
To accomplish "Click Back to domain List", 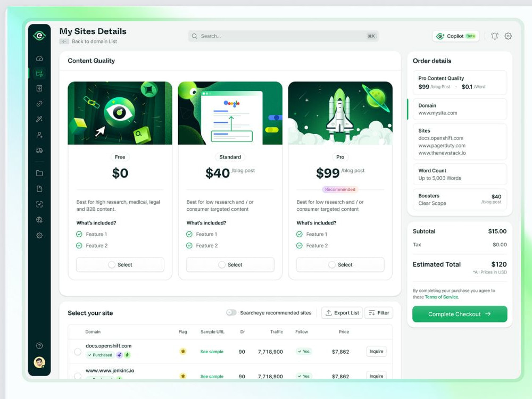I will 94,41.
